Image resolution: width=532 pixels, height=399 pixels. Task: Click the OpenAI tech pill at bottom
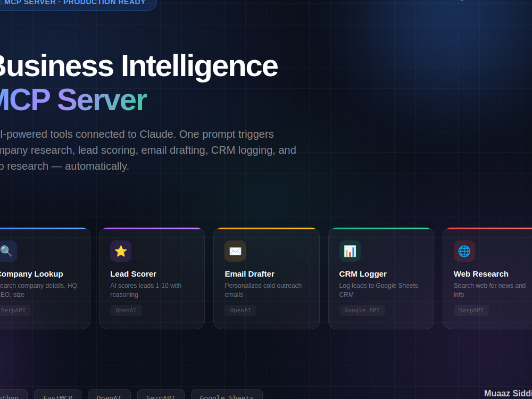[x=109, y=395]
